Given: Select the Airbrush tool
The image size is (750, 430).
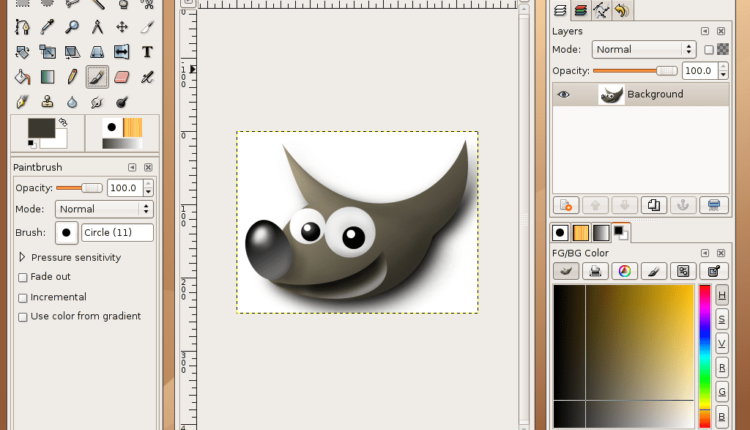Looking at the screenshot, I should tap(147, 77).
